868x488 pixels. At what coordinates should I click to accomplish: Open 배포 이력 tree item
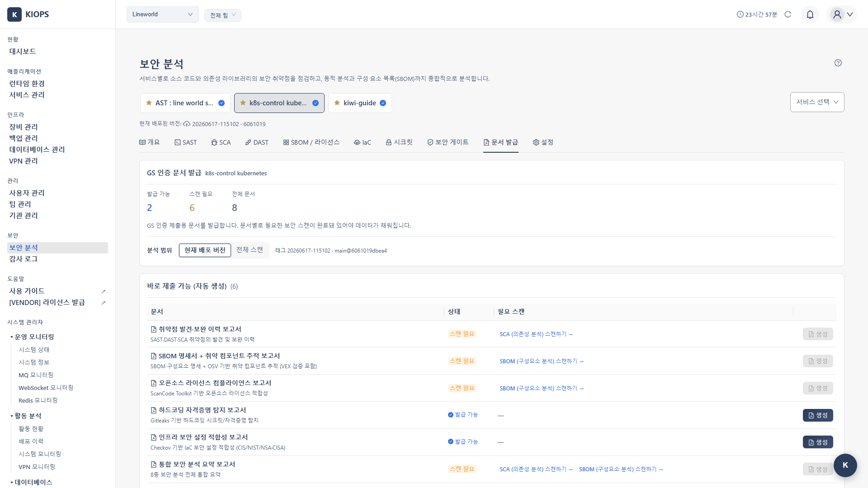[31, 441]
